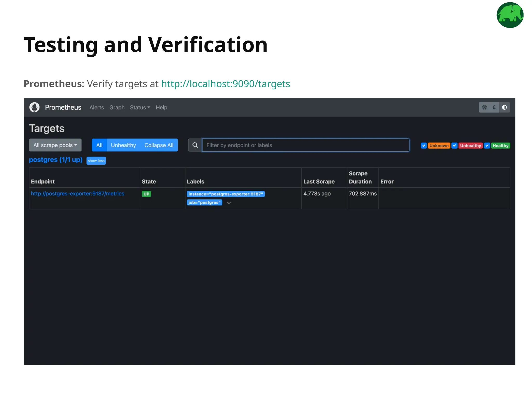
Task: Switch to dark theme moon icon
Action: point(494,107)
